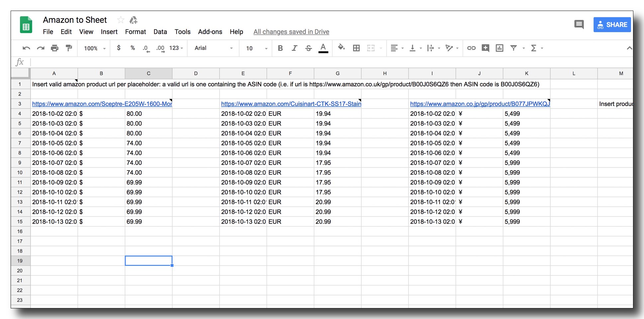Image resolution: width=644 pixels, height=319 pixels.
Task: Select the 69.99 cell in row 15
Action: click(148, 222)
